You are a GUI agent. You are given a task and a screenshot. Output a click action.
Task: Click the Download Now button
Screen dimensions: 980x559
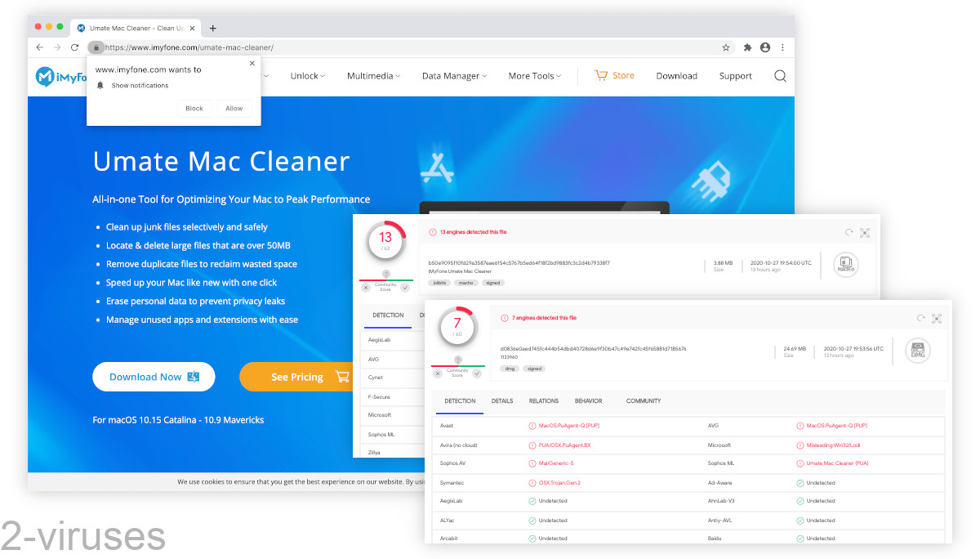[154, 377]
